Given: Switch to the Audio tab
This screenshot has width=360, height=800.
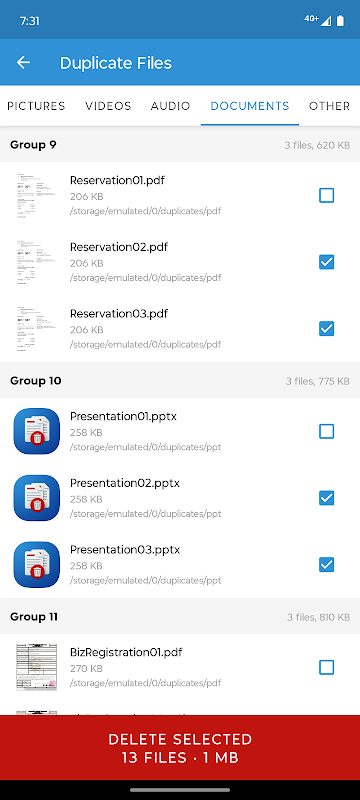Looking at the screenshot, I should (x=170, y=106).
